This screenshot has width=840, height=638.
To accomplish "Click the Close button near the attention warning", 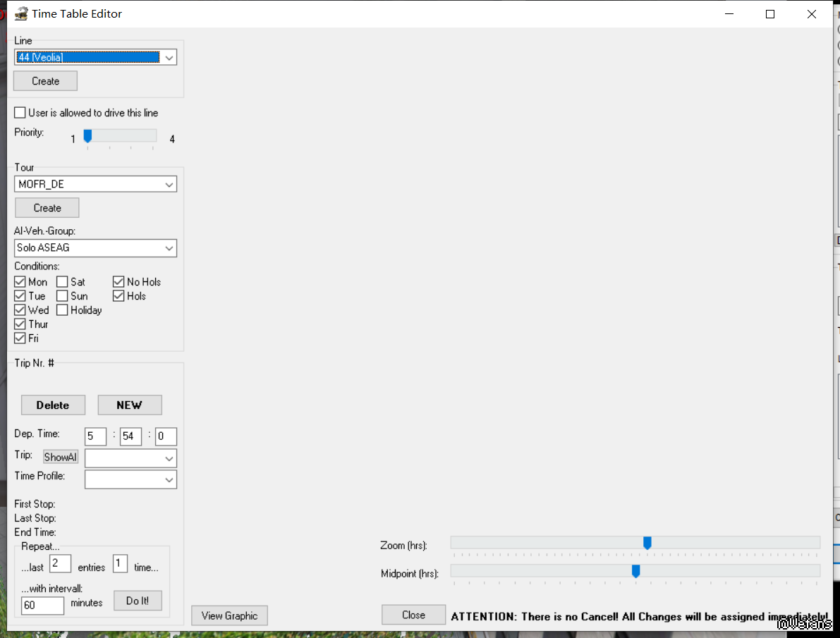I will pos(413,615).
